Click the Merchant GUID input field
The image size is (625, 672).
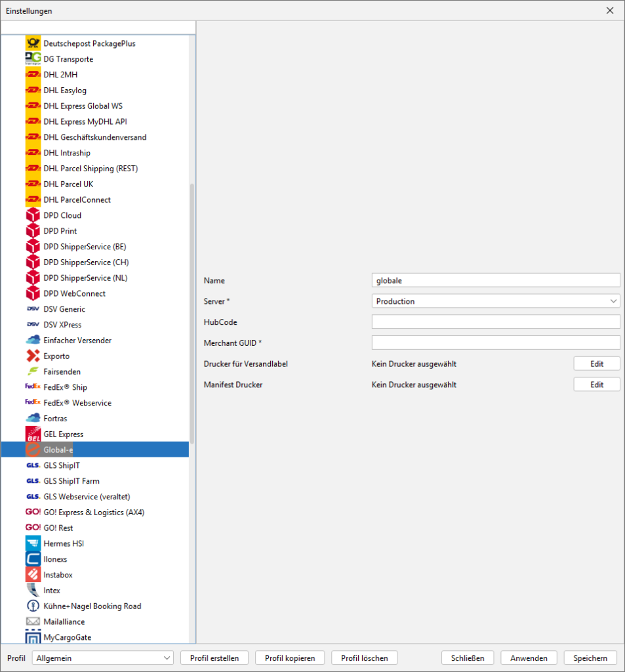496,343
